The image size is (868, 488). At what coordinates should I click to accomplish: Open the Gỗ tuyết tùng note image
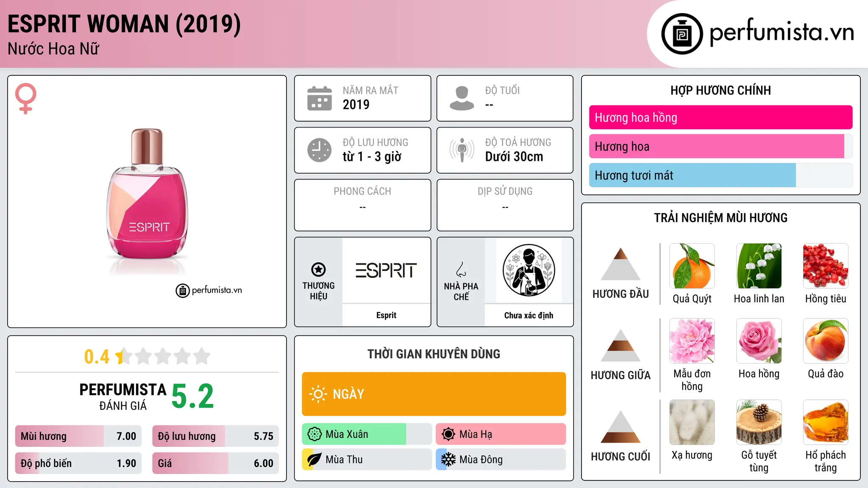tap(759, 422)
